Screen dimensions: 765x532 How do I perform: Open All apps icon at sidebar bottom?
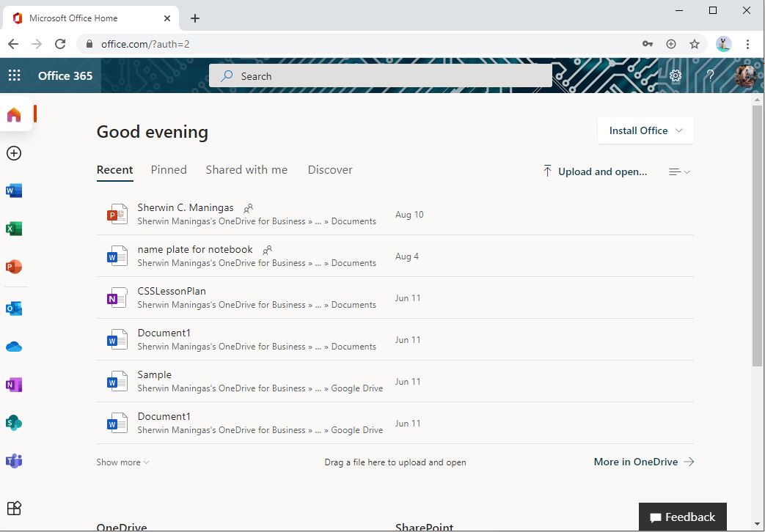[x=14, y=508]
